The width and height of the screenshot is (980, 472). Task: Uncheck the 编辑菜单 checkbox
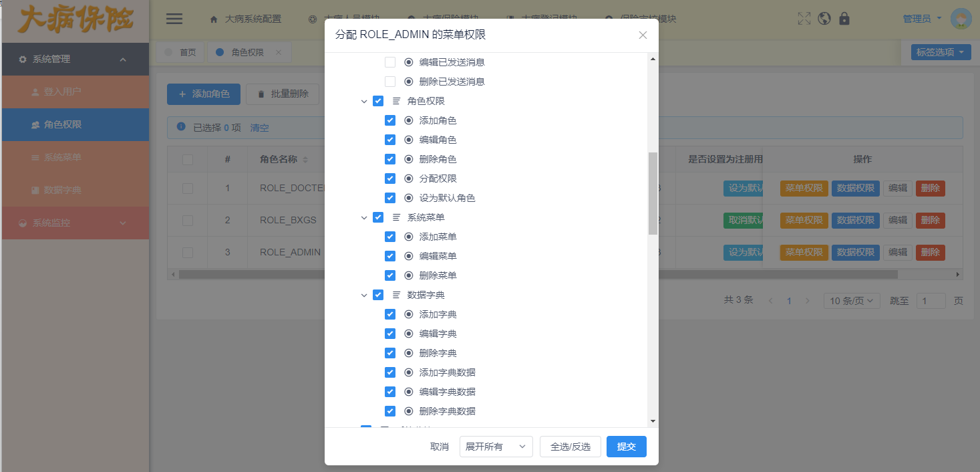(x=390, y=256)
